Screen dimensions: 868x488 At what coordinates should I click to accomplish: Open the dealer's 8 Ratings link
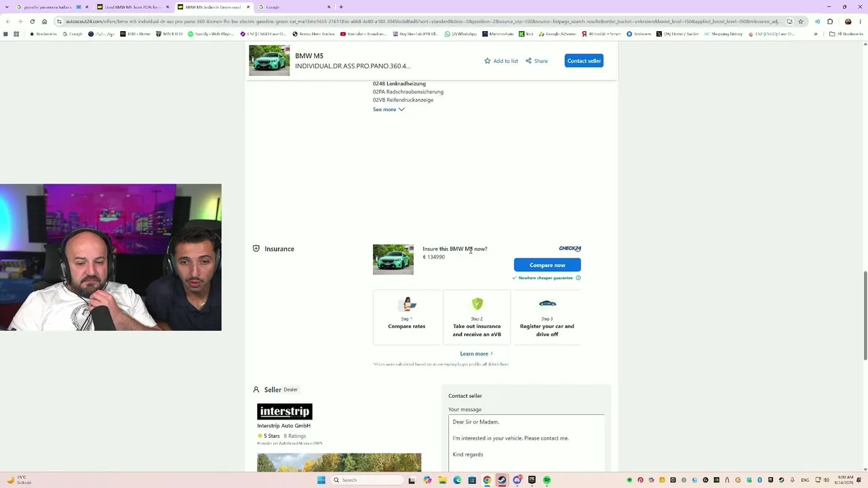pos(295,436)
